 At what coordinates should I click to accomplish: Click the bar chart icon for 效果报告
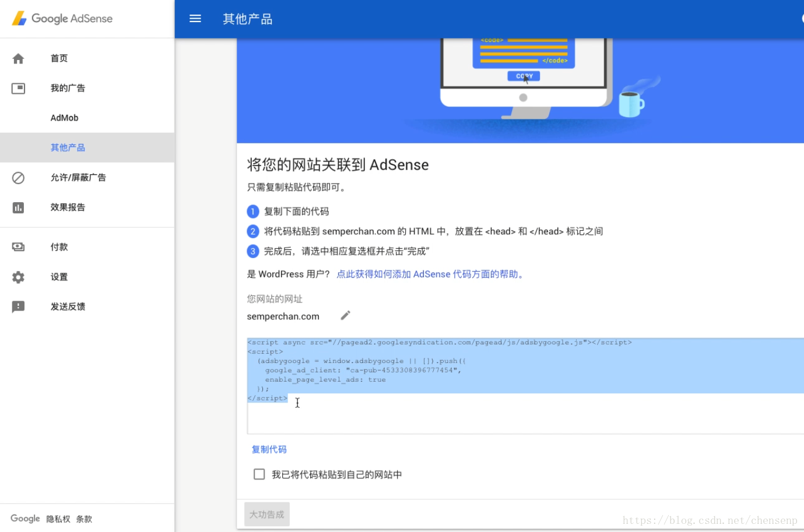pyautogui.click(x=18, y=207)
